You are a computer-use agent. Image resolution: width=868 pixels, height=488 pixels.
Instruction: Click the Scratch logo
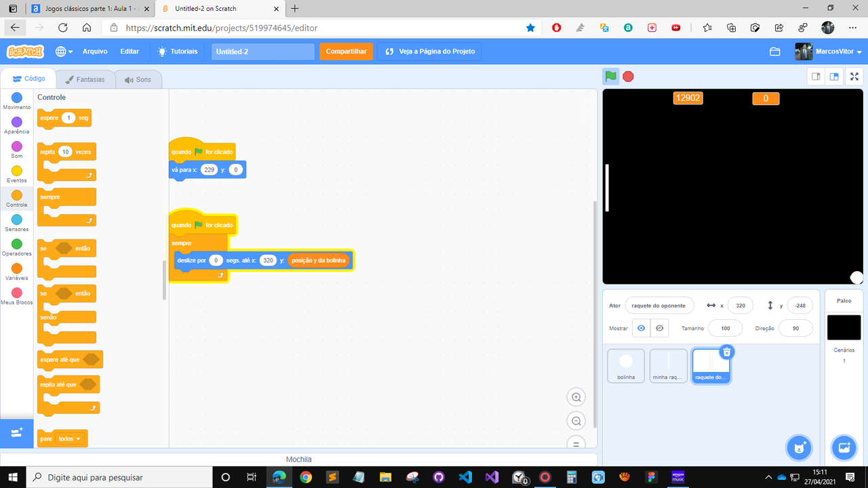coord(25,52)
